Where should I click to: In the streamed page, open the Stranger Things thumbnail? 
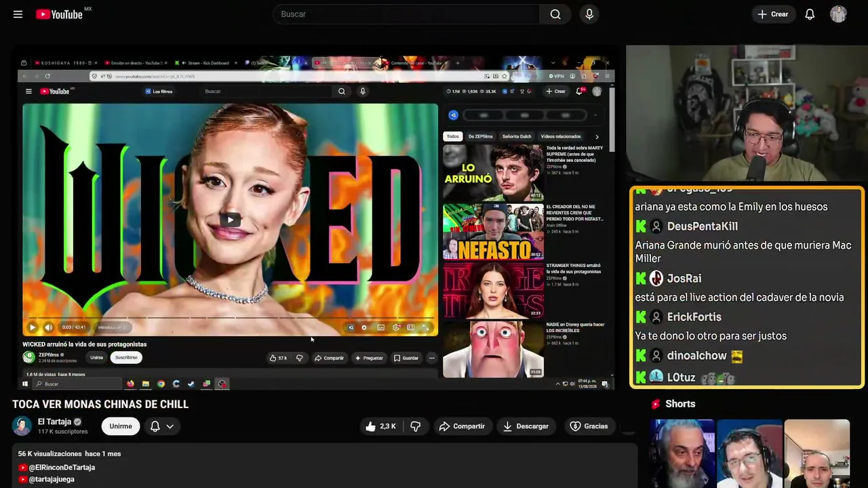click(x=493, y=290)
